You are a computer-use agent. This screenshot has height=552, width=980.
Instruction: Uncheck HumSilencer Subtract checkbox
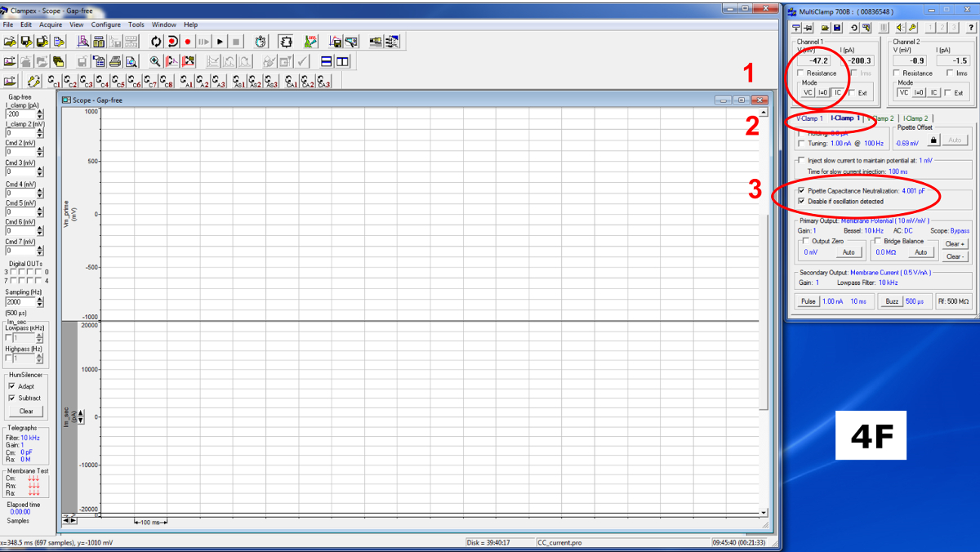tap(11, 398)
